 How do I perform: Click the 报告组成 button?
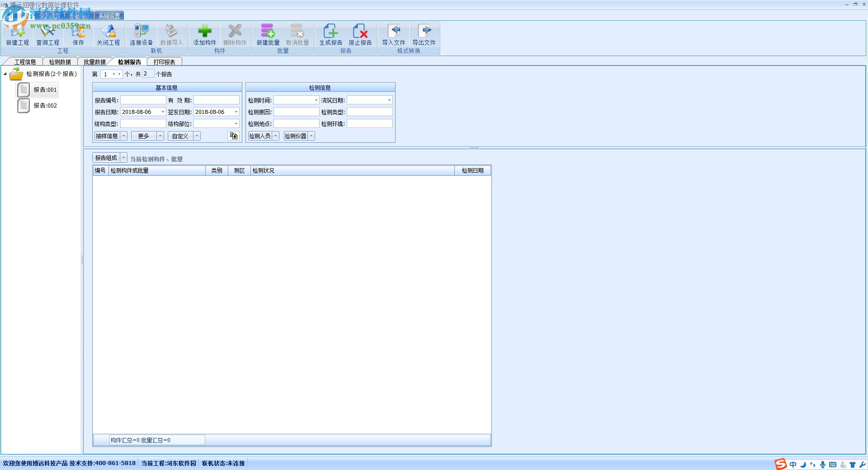pyautogui.click(x=106, y=157)
